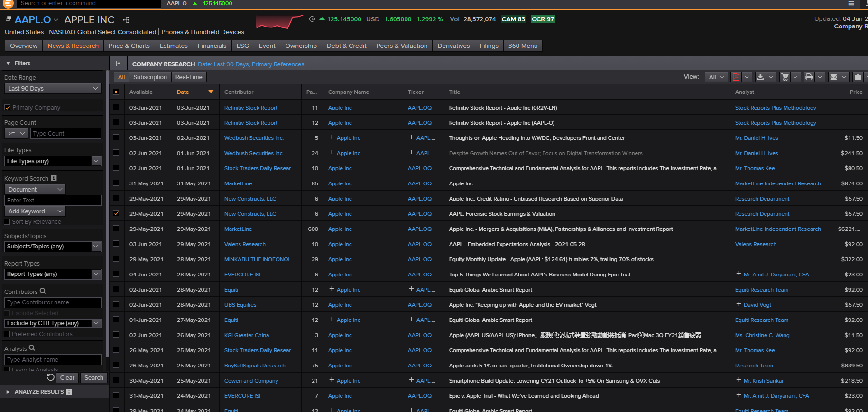Screen dimensions: 868x412
Task: Switch to the Overview tab
Action: [x=24, y=46]
